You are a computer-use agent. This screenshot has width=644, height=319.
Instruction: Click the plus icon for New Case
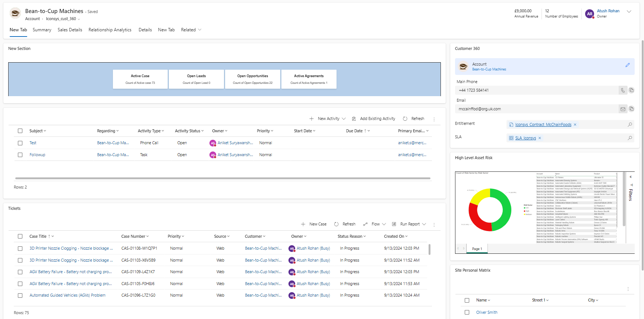303,224
